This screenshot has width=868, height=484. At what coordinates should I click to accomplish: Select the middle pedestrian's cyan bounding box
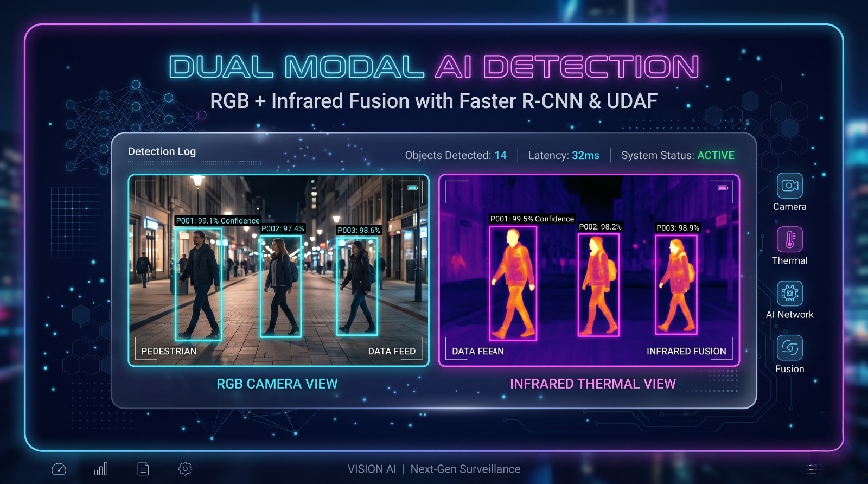click(280, 286)
